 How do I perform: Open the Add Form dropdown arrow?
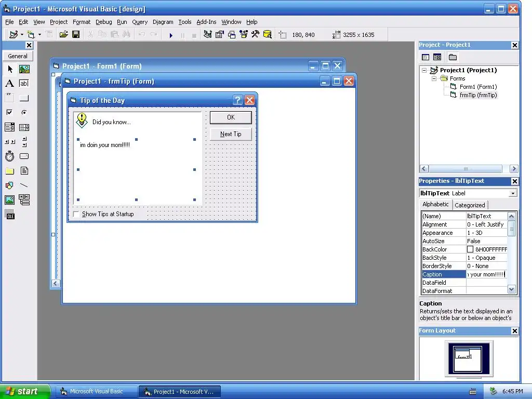click(39, 35)
